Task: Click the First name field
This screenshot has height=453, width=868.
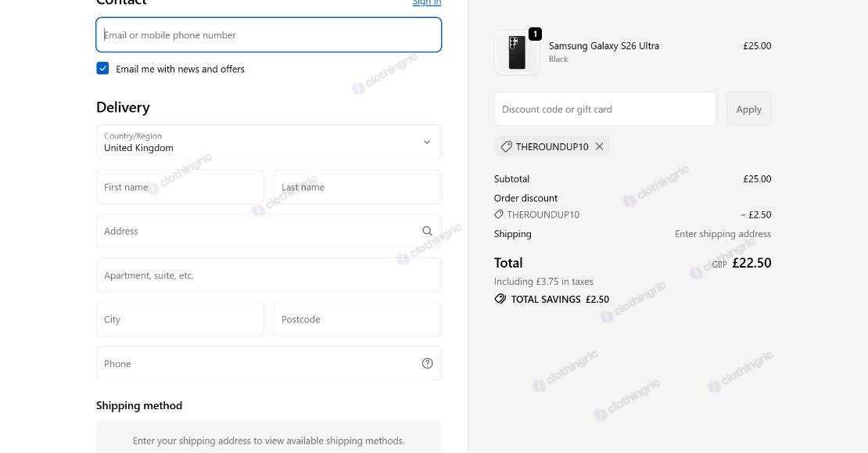Action: point(180,187)
